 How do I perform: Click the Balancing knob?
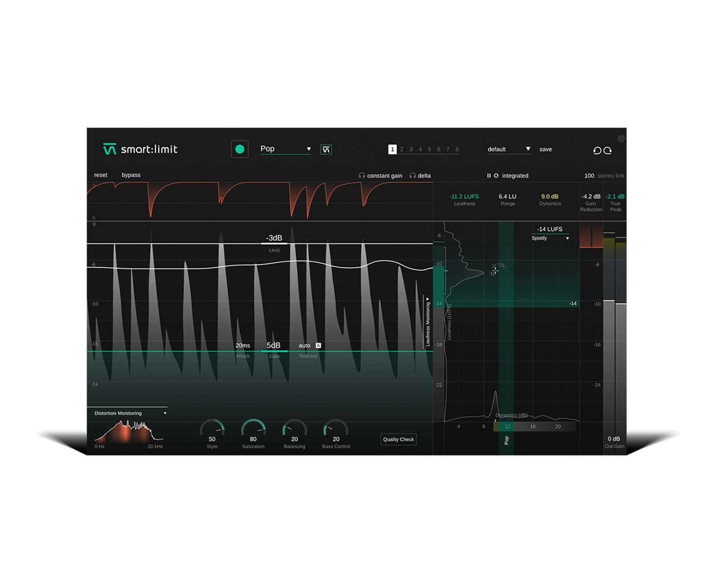point(295,429)
